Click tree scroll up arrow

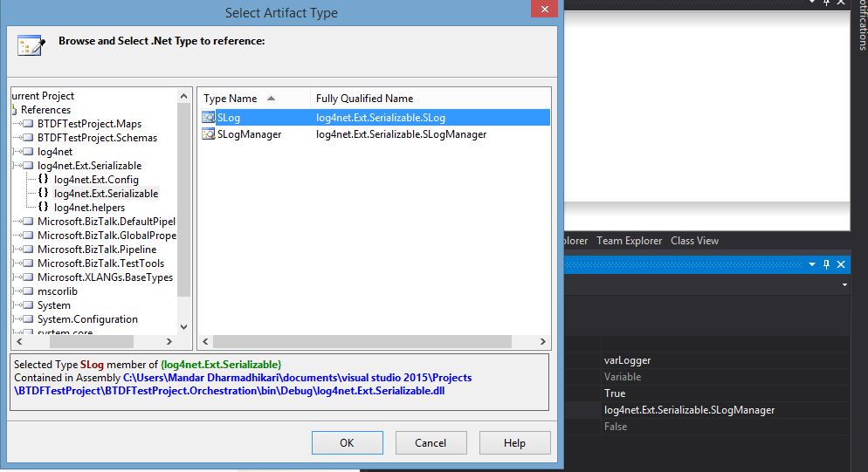point(183,96)
